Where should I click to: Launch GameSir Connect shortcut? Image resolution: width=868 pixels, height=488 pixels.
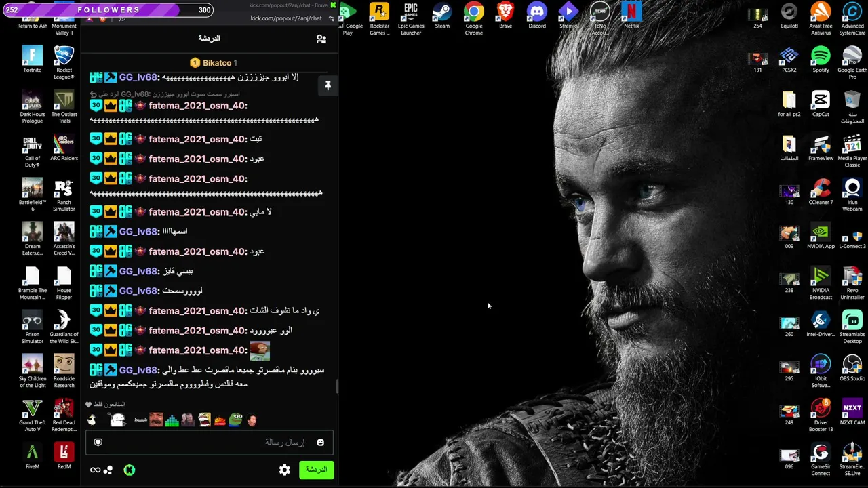(x=821, y=460)
